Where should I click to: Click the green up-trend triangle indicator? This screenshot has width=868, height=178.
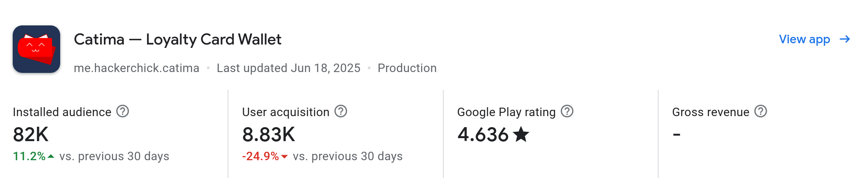[x=51, y=156]
